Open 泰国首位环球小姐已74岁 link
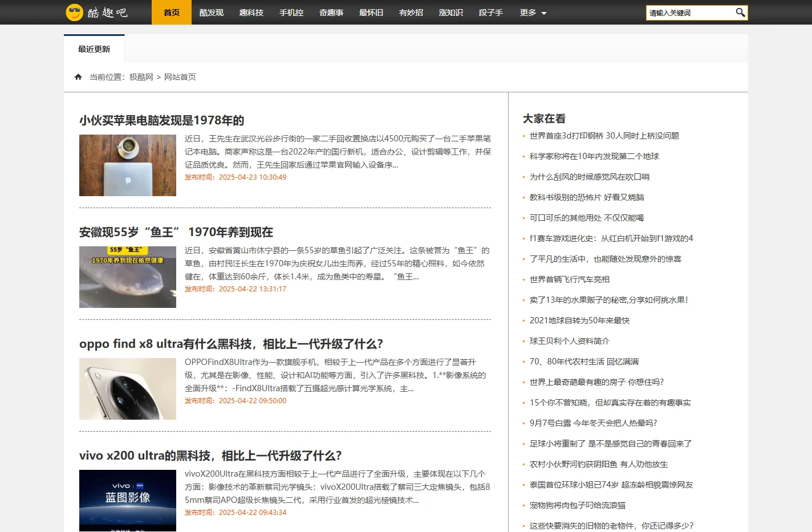812x532 pixels. coord(611,485)
